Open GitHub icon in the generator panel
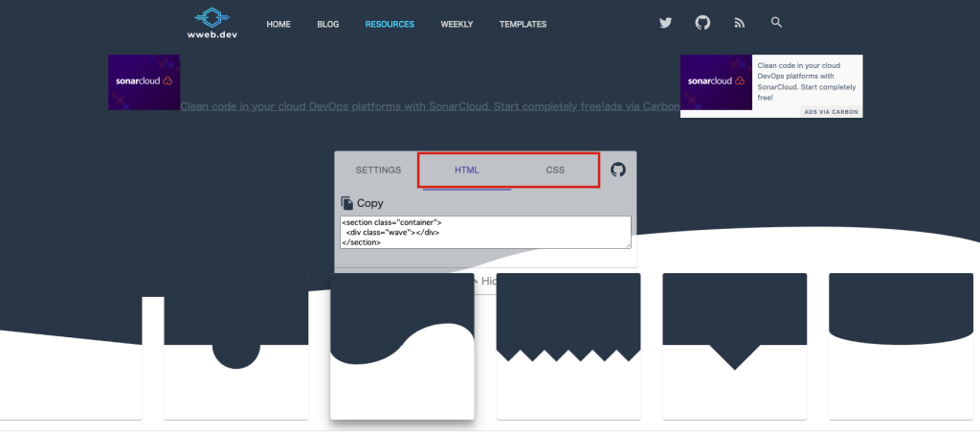The height and width of the screenshot is (434, 980). [618, 170]
